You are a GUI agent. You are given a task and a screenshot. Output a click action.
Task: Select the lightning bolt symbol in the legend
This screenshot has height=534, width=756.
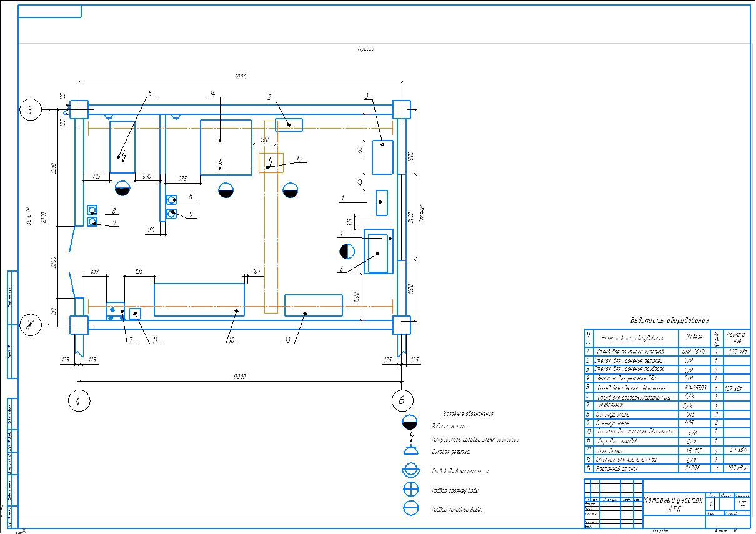coord(412,437)
